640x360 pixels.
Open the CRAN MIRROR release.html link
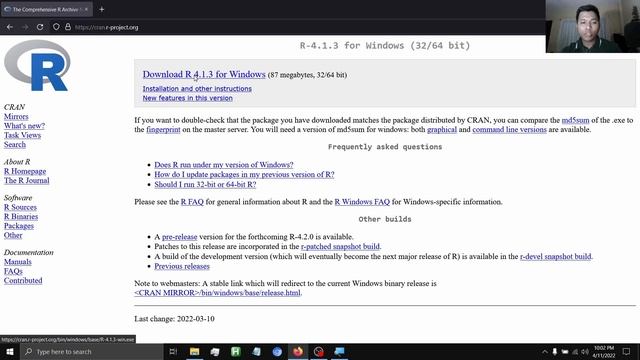pyautogui.click(x=217, y=293)
